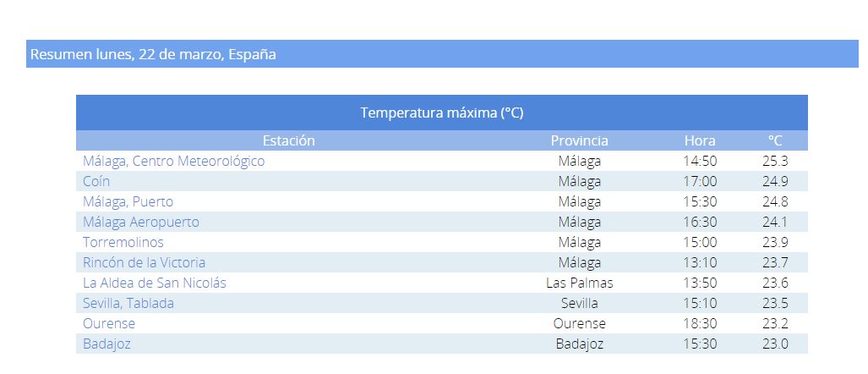Click the Temperatura máxima (°C) table title

[x=442, y=113]
